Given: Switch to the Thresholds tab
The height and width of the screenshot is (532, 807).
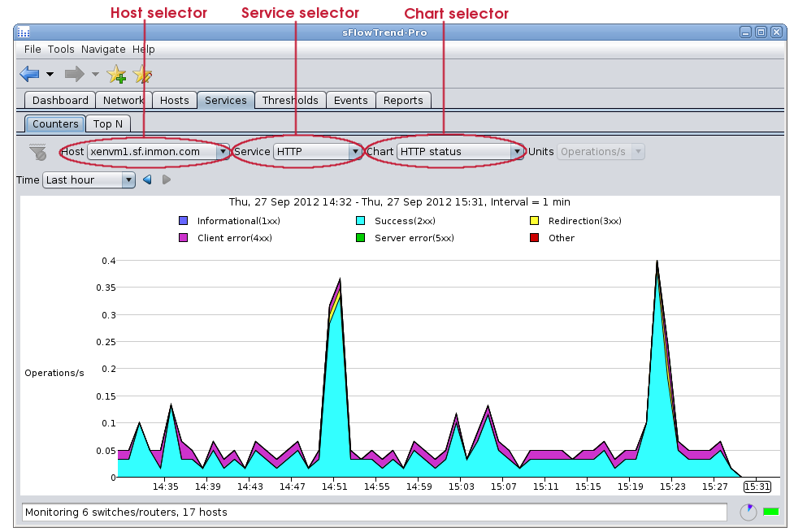Looking at the screenshot, I should tap(290, 101).
